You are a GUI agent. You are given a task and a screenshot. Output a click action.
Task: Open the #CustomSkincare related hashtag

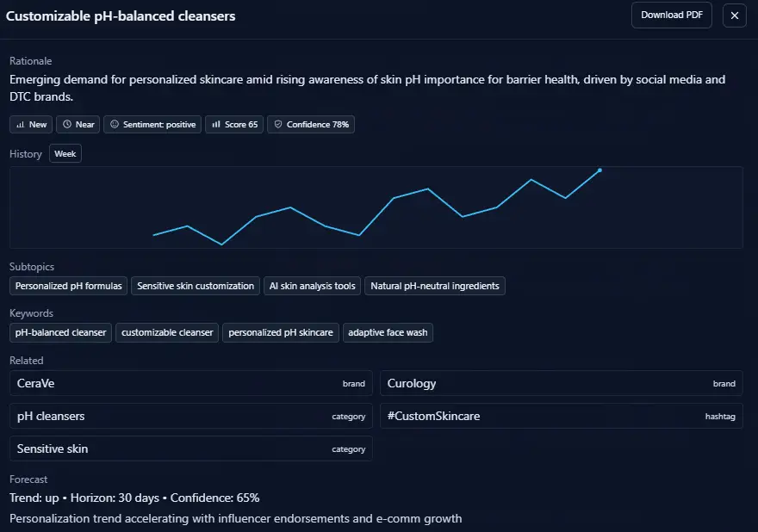561,416
